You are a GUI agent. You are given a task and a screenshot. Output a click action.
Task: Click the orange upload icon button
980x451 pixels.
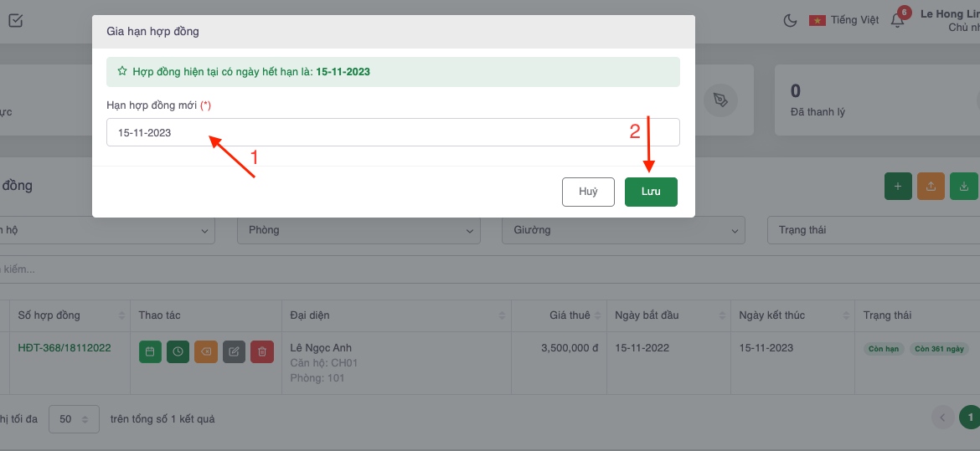[931, 187]
